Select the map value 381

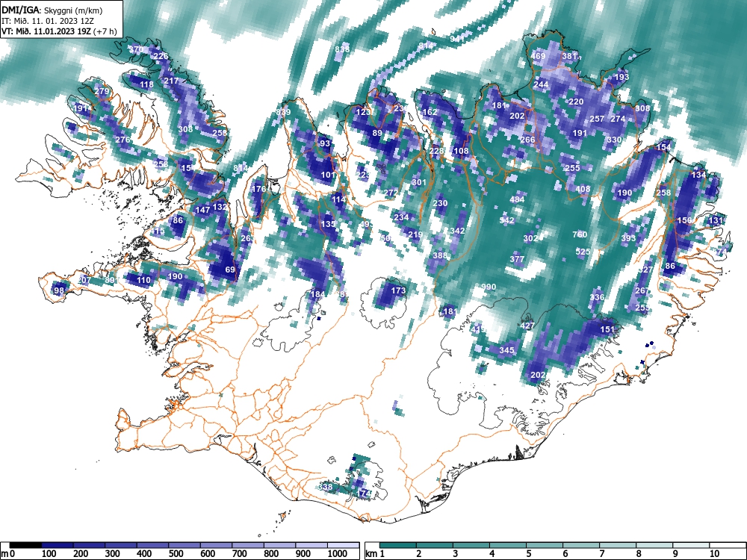pos(569,56)
